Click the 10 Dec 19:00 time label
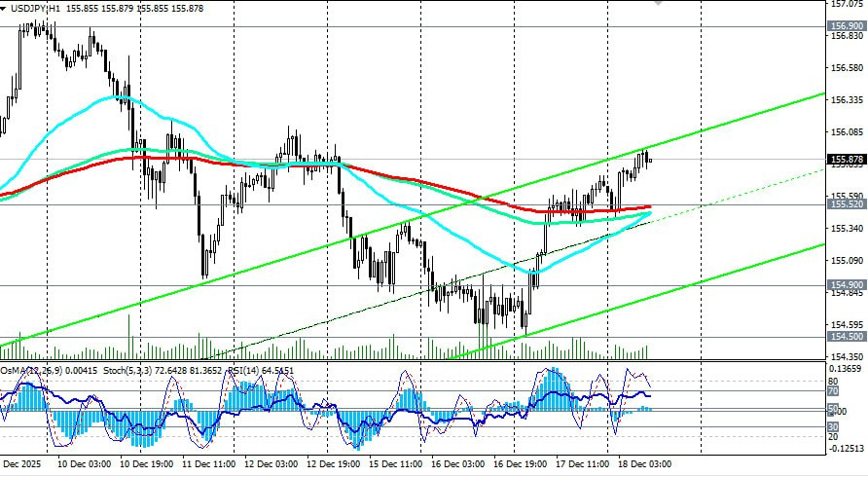The image size is (868, 477). (147, 463)
